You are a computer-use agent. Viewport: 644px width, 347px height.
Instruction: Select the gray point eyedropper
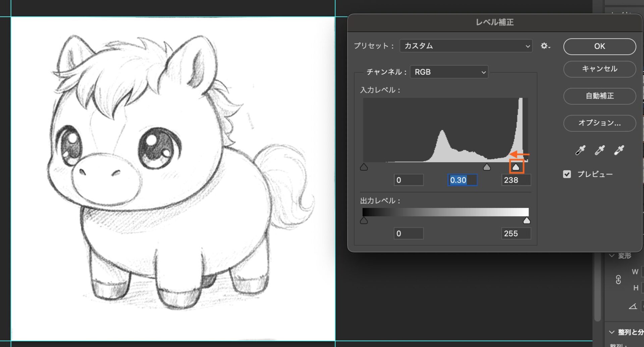point(599,150)
